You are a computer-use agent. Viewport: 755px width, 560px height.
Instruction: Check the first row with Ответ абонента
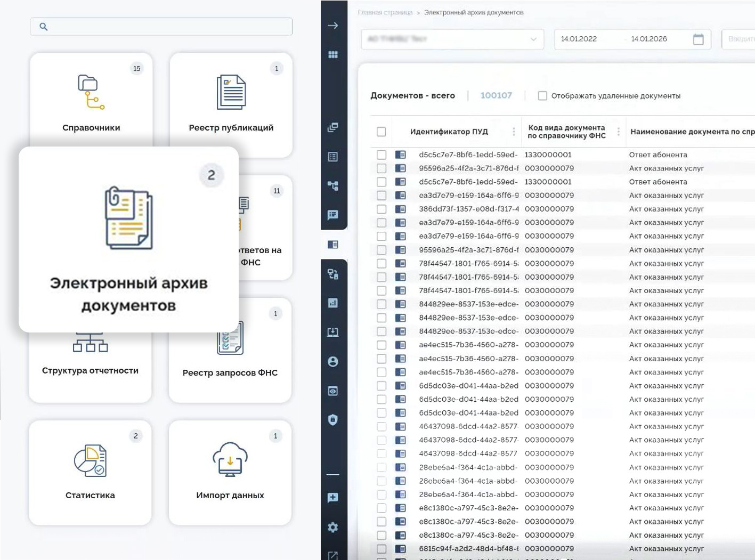tap(381, 155)
